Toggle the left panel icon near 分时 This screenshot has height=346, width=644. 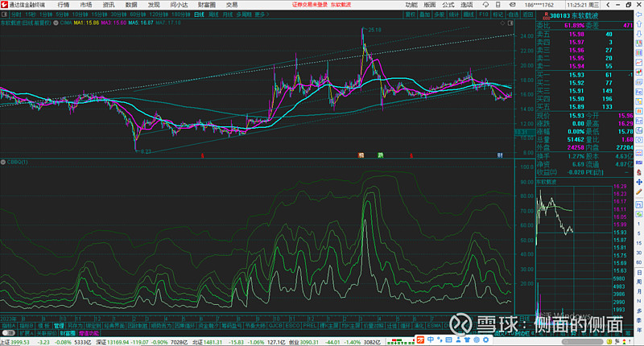click(x=5, y=14)
